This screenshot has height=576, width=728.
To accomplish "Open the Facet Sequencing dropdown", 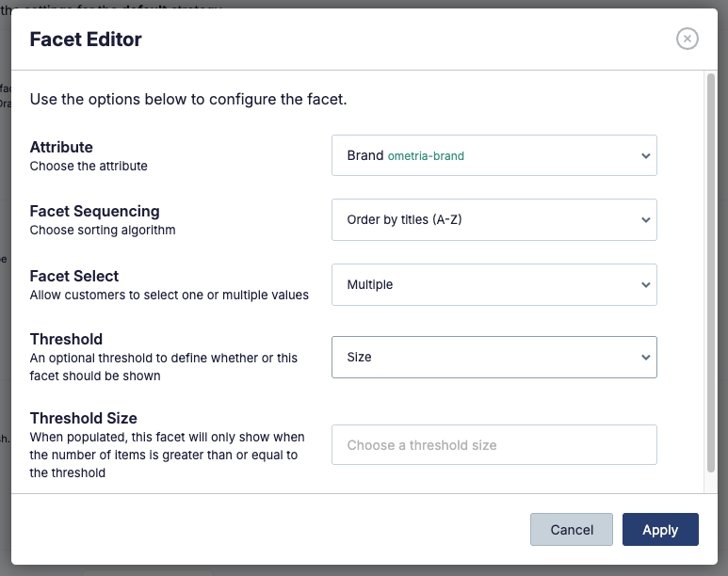I will [x=494, y=219].
